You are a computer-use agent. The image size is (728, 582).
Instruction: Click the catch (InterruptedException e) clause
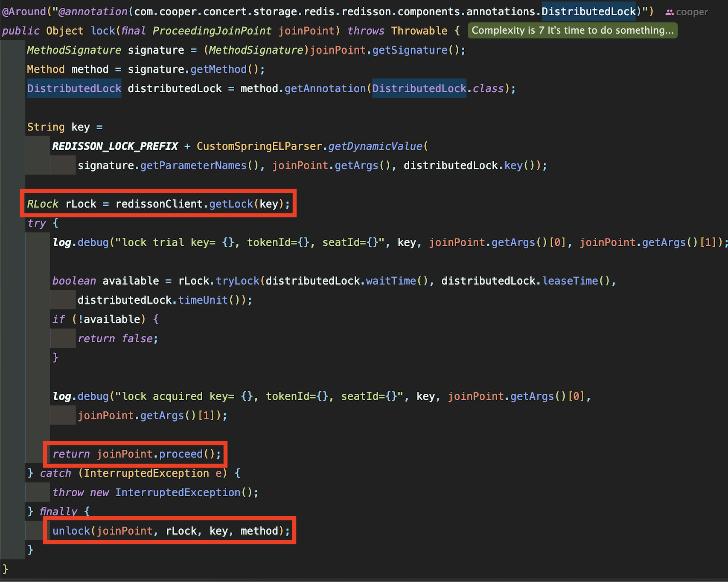(133, 472)
